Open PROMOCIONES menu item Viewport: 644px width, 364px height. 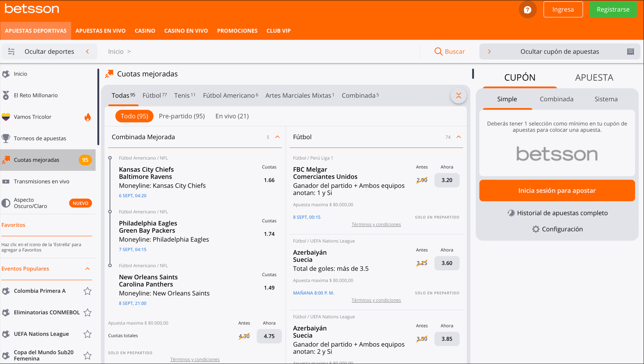(x=237, y=31)
